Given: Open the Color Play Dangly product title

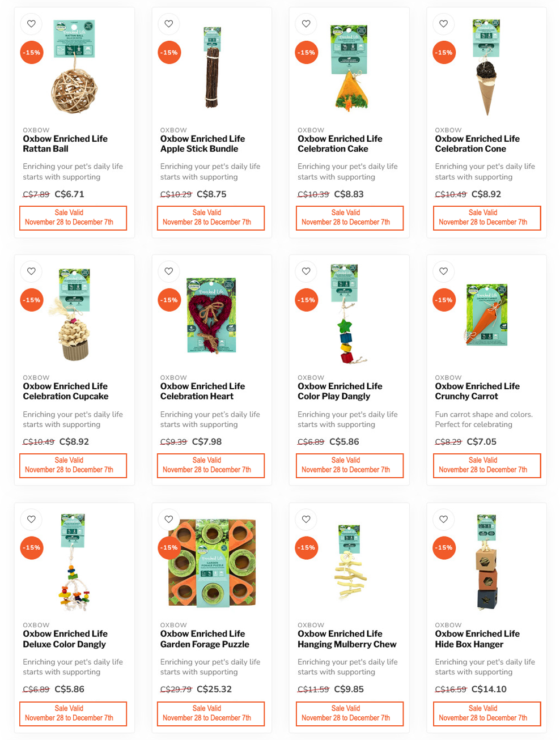Looking at the screenshot, I should 340,392.
